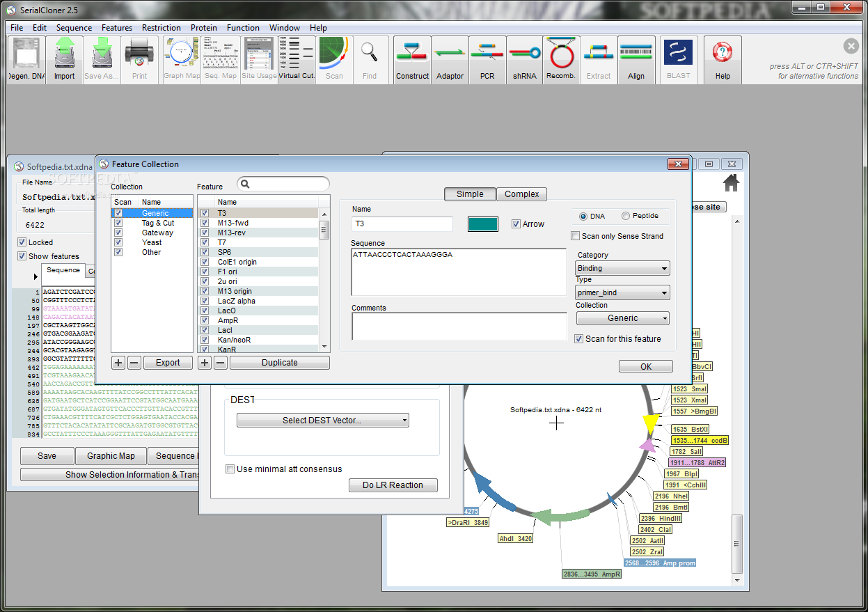Click the Graphic Map button
868x612 pixels.
tap(111, 456)
